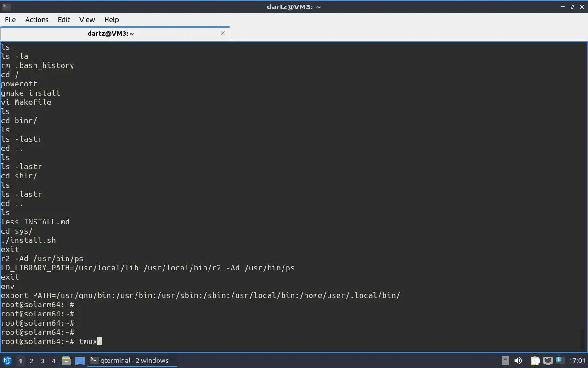Switch to virtual desktop 2
Image resolution: width=588 pixels, height=368 pixels.
(x=31, y=361)
